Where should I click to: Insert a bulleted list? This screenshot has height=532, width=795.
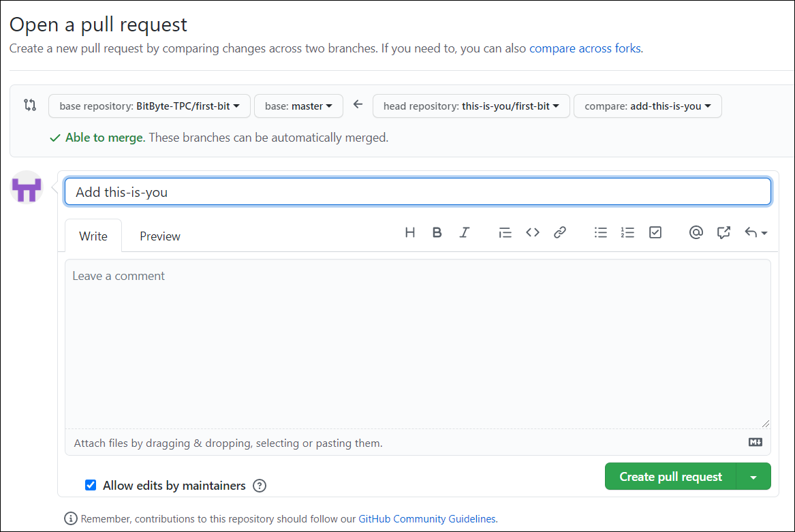click(x=600, y=232)
